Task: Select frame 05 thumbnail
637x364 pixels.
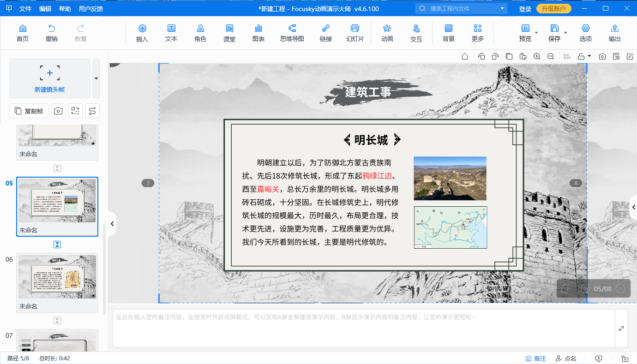Action: click(x=57, y=207)
